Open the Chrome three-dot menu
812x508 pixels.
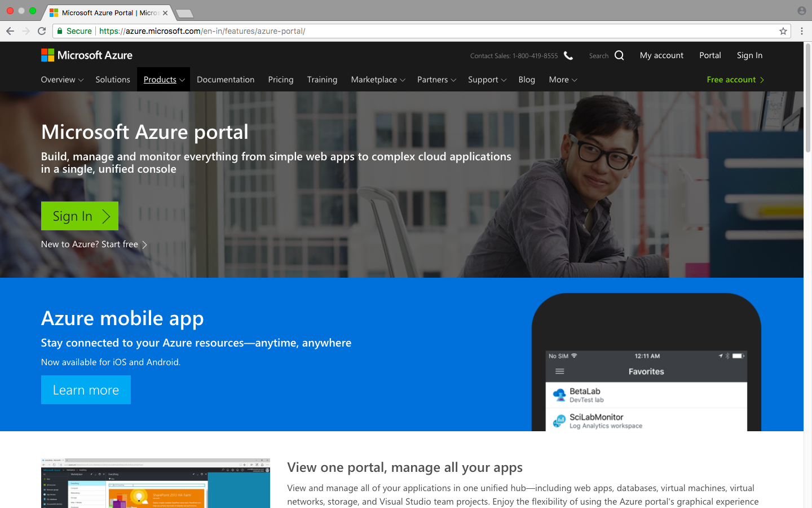802,31
